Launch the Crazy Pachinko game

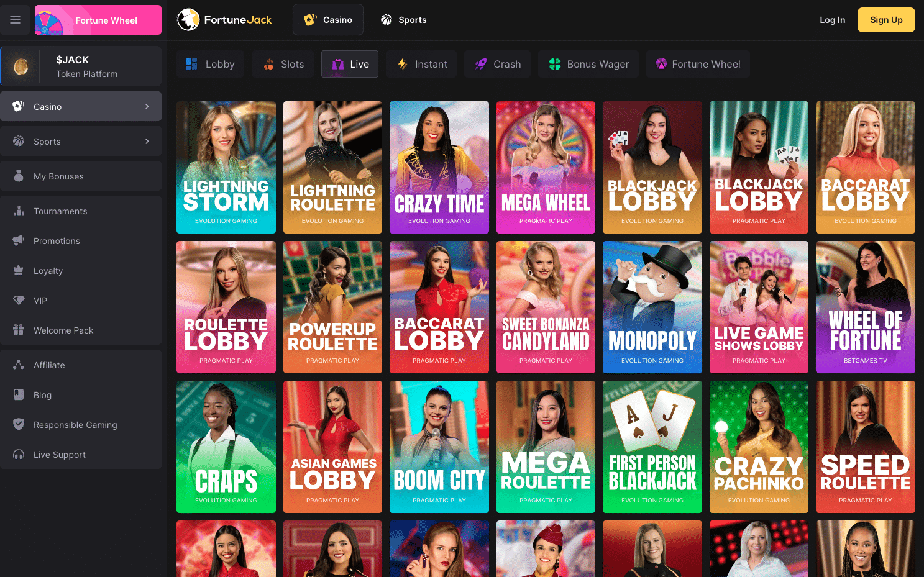[x=759, y=447]
